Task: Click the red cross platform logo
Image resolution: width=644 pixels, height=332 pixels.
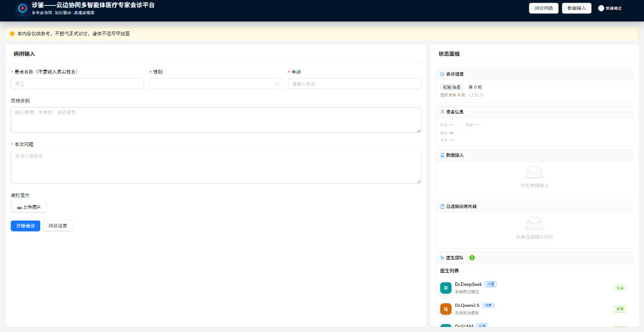Action: [23, 8]
